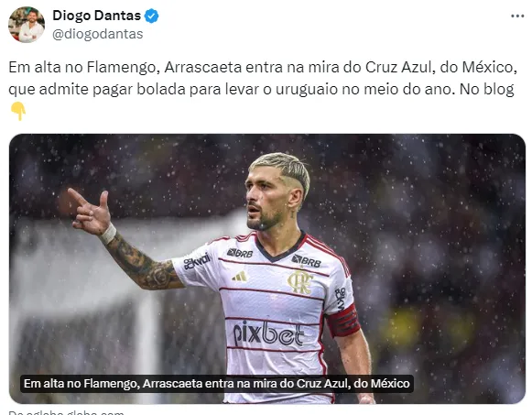Click the Flamengo crest on the player's shirt
532x415 pixels.
coord(300,281)
